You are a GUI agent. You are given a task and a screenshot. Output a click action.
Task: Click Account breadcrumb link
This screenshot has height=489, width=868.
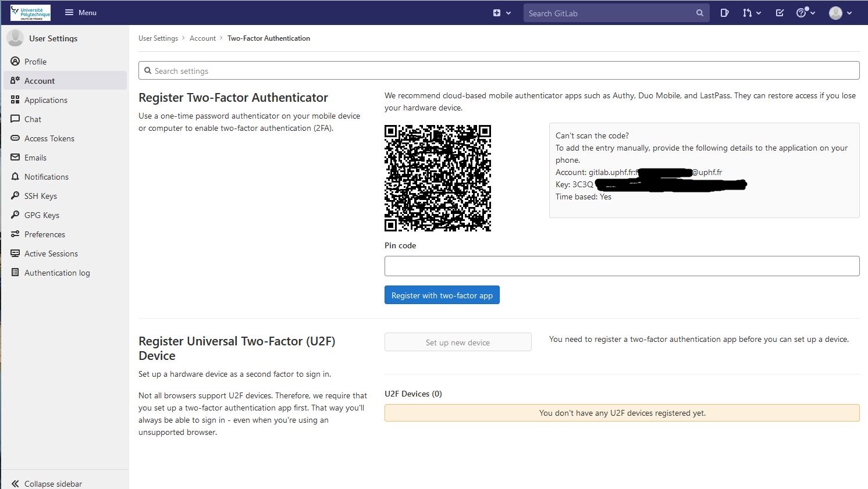202,38
